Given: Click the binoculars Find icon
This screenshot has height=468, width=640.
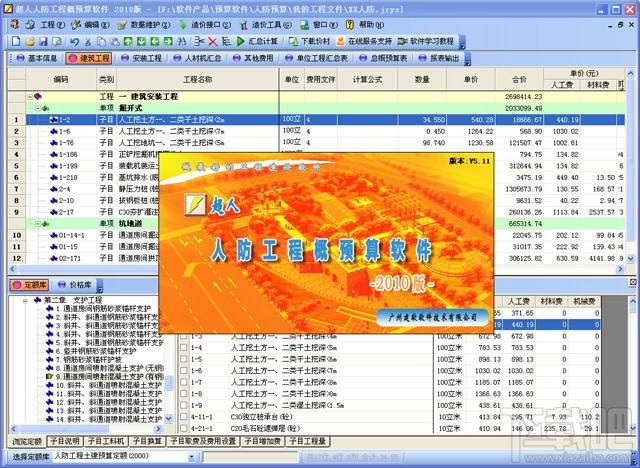Looking at the screenshot, I should click(x=182, y=41).
